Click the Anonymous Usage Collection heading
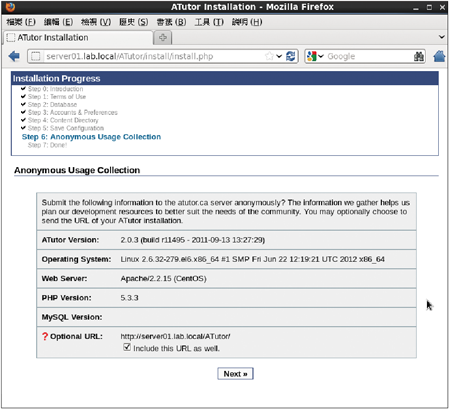 pos(77,170)
